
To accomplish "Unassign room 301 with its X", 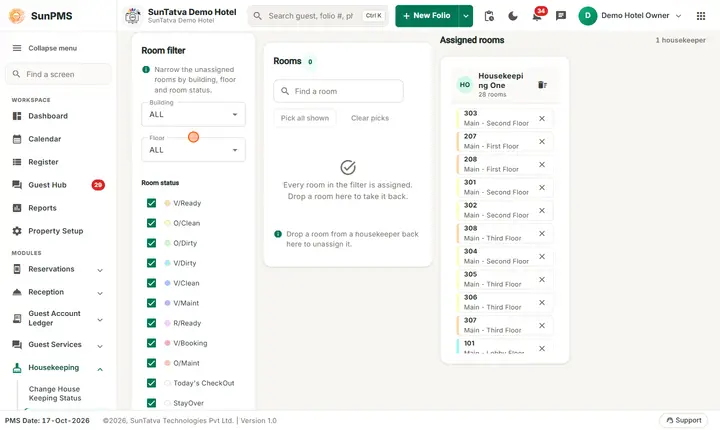I will (x=542, y=187).
